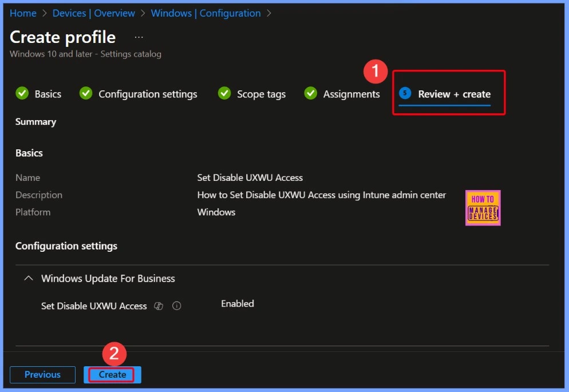Click the Previous button
Screen dimensions: 569x392
42,375
